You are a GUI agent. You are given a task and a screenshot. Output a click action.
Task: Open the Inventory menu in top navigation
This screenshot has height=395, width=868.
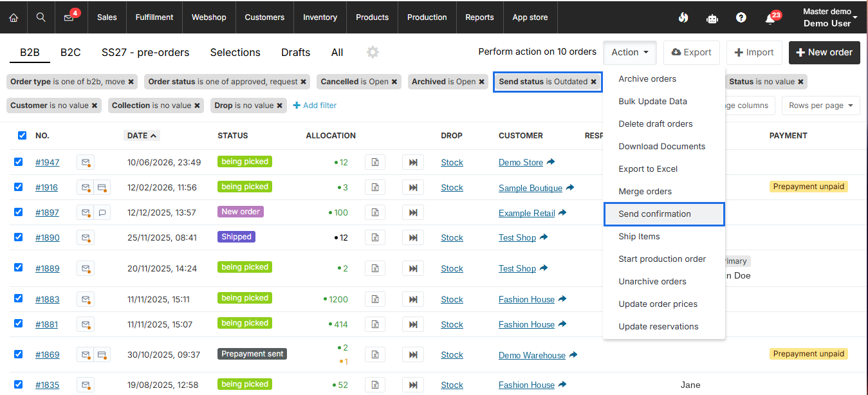[320, 17]
